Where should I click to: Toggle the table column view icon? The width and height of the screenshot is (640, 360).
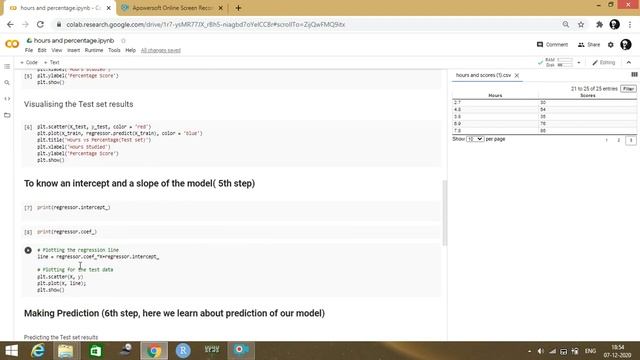coord(634,75)
